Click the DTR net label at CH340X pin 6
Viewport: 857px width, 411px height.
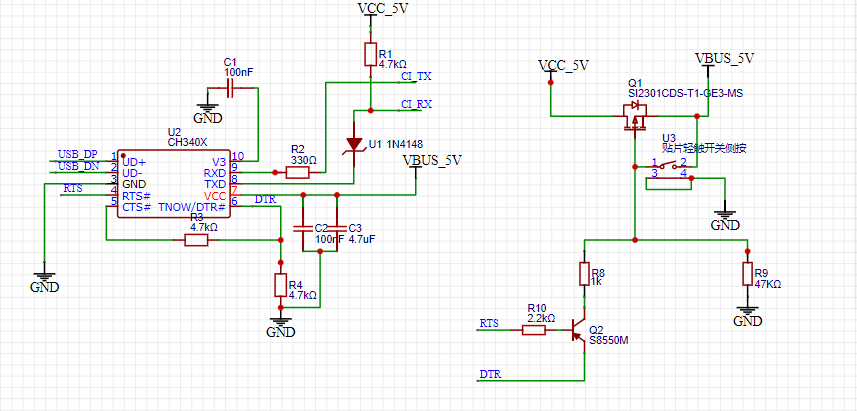coord(266,199)
